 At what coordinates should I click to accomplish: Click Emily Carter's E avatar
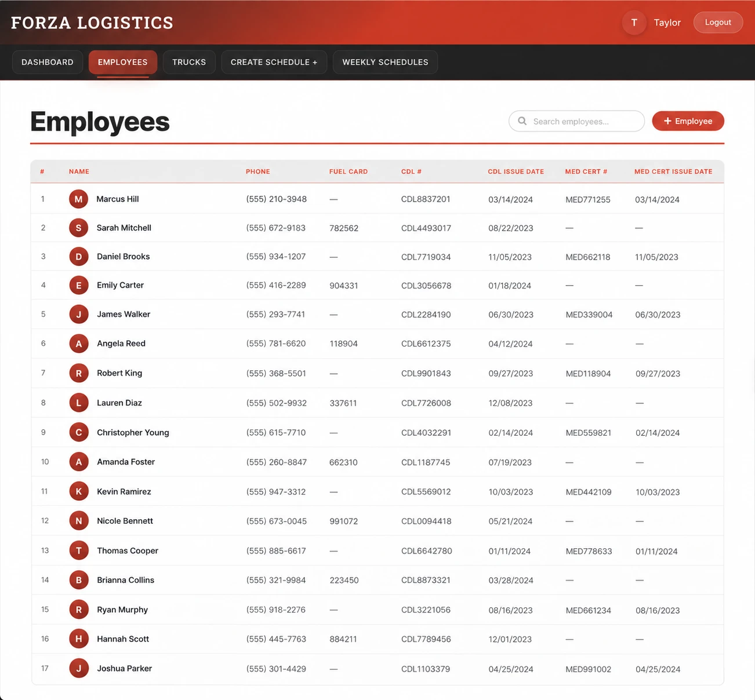79,285
